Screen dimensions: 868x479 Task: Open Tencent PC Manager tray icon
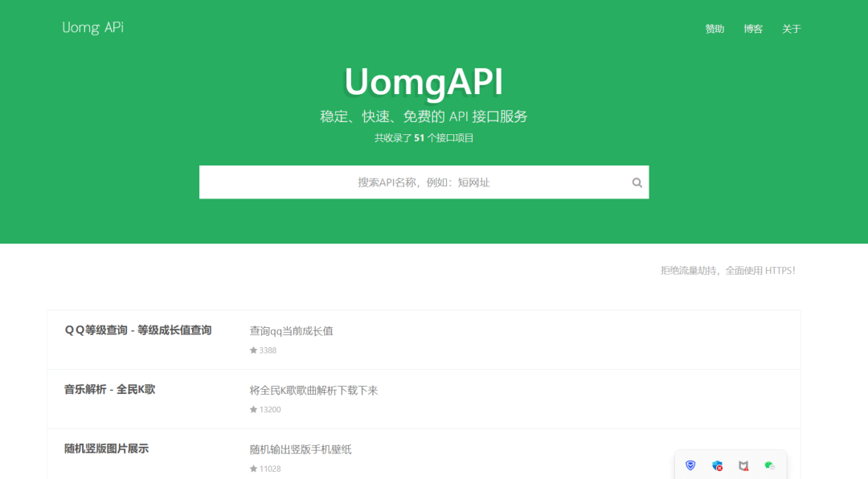click(690, 465)
